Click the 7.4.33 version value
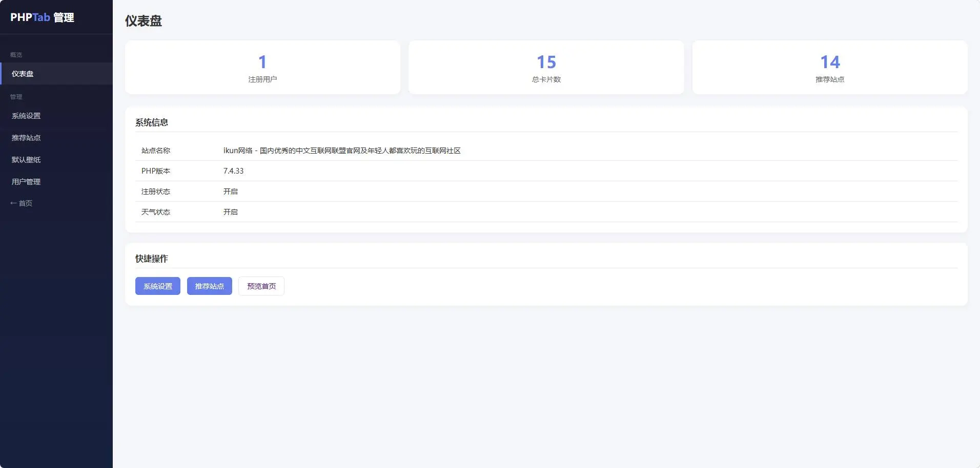 point(233,171)
